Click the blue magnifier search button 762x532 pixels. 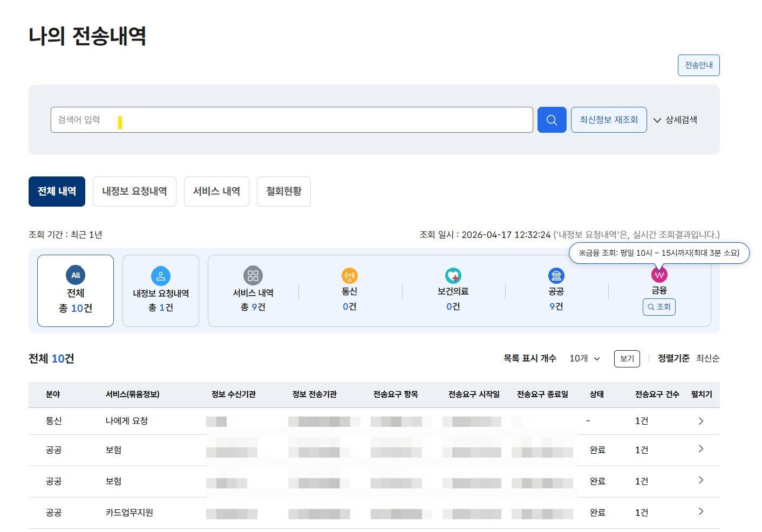point(552,120)
